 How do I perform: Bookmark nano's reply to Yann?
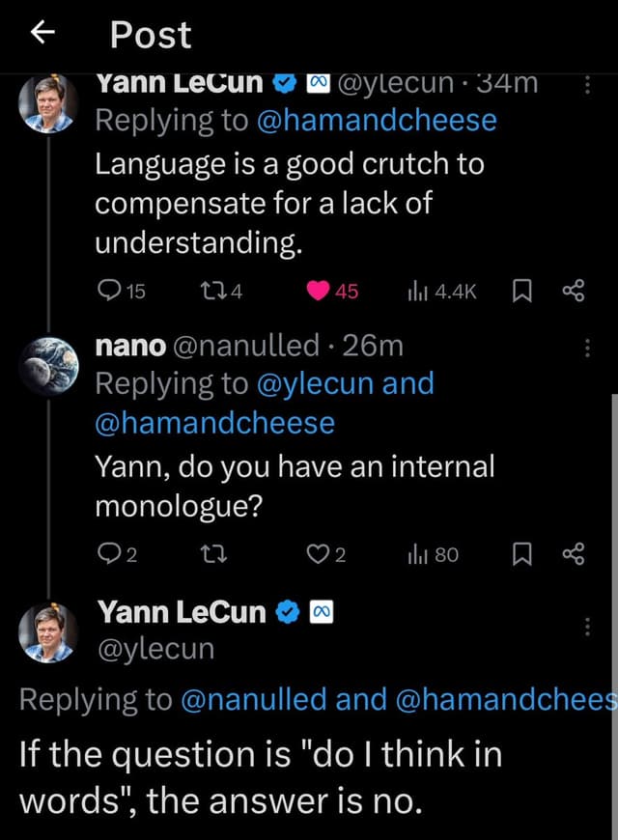pyautogui.click(x=521, y=553)
